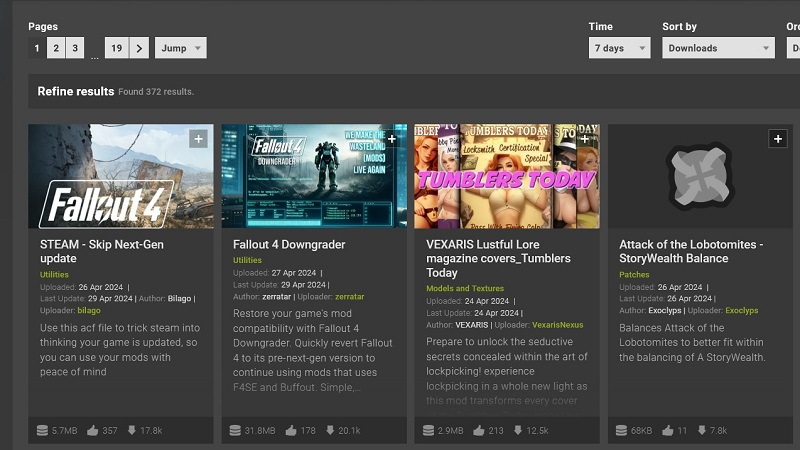Click plus icon on Attack of the Lobotomites thumbnail
Viewport: 800px width, 450px height.
pyautogui.click(x=778, y=139)
